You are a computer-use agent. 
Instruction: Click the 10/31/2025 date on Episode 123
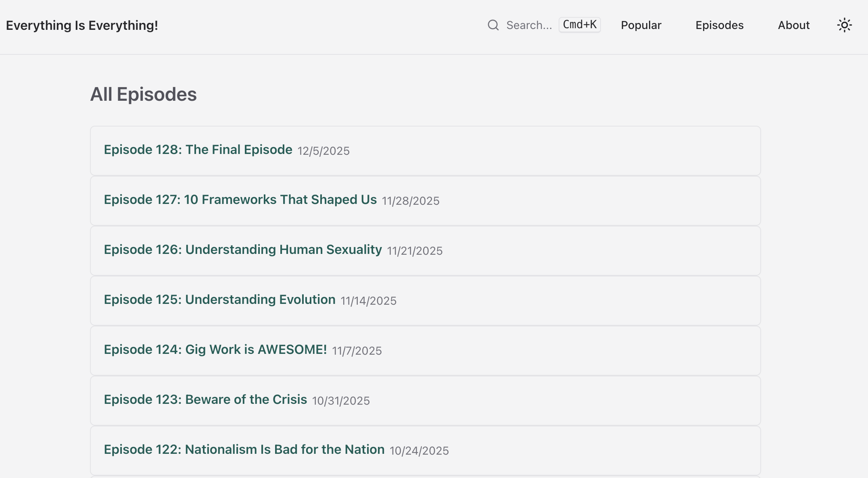(341, 401)
